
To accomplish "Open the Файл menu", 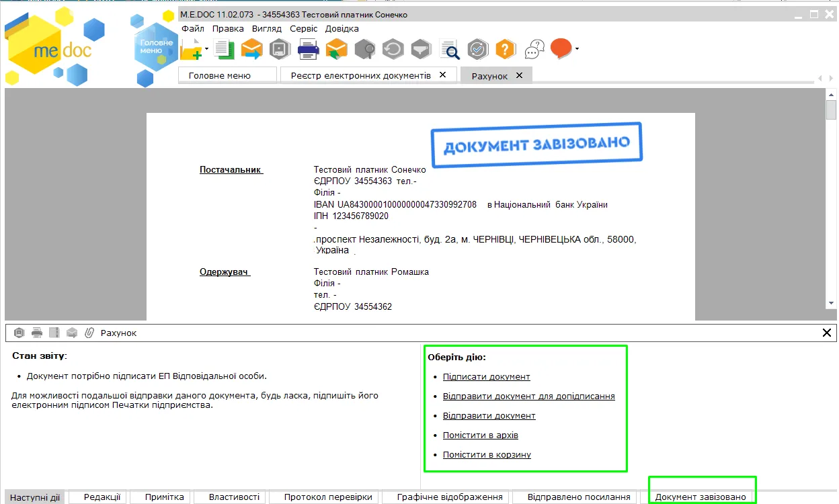I will click(193, 29).
